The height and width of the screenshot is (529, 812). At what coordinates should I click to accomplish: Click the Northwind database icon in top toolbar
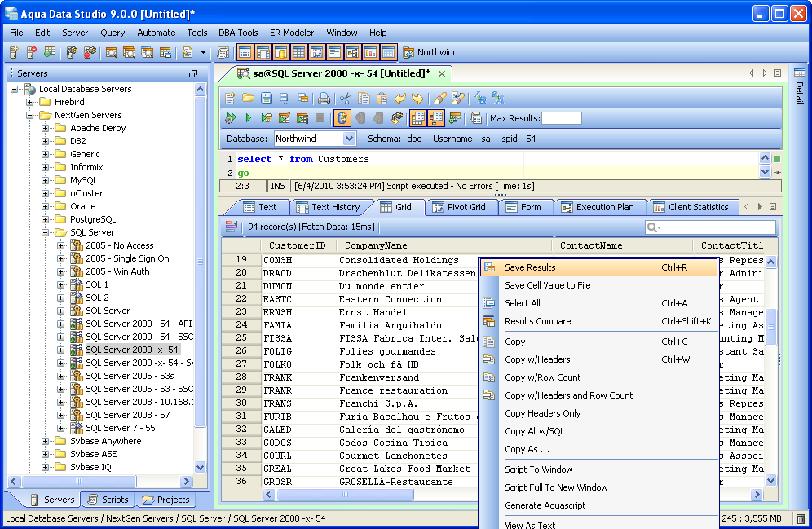pyautogui.click(x=408, y=53)
